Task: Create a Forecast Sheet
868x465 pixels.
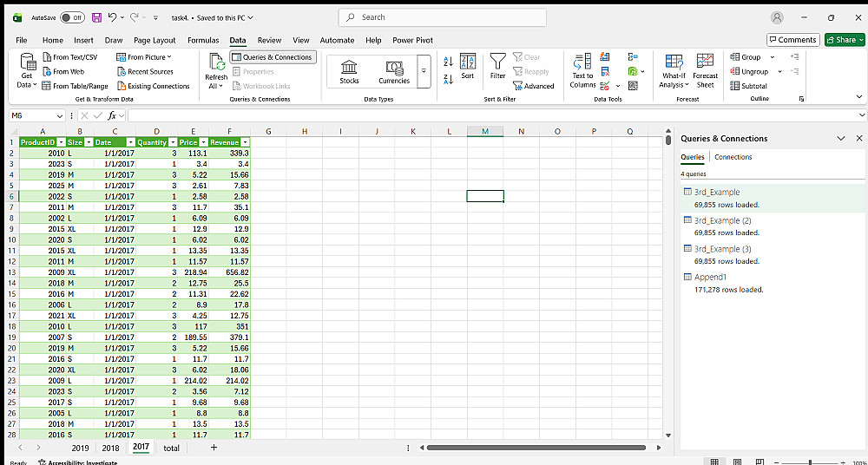Action: (705, 71)
